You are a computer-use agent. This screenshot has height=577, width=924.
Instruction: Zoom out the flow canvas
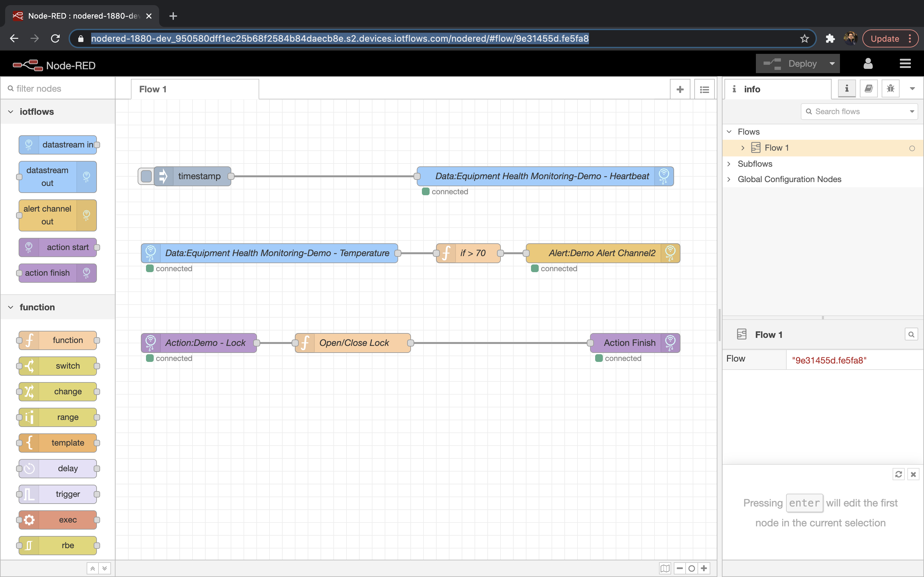[680, 568]
